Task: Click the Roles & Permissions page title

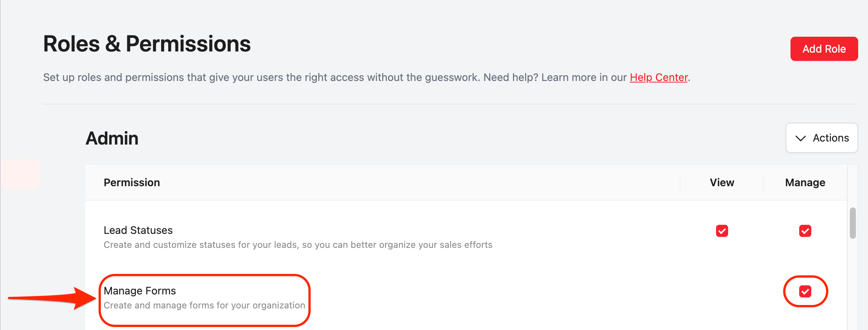Action: click(x=147, y=44)
